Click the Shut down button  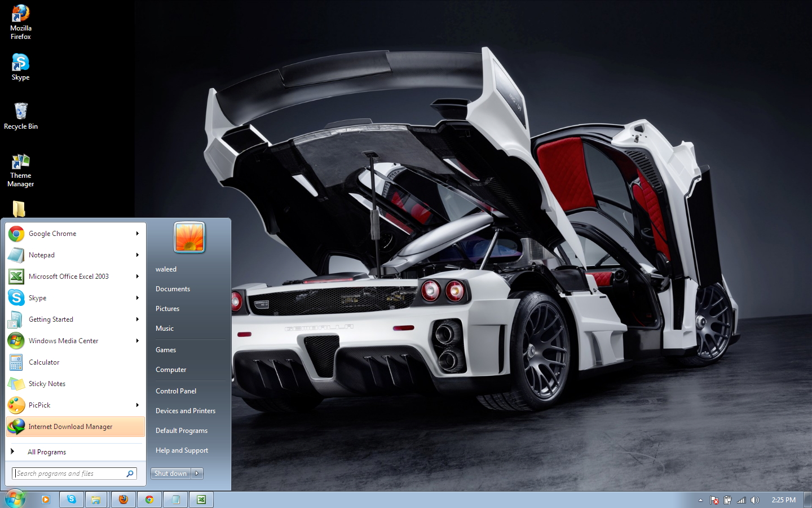click(170, 474)
